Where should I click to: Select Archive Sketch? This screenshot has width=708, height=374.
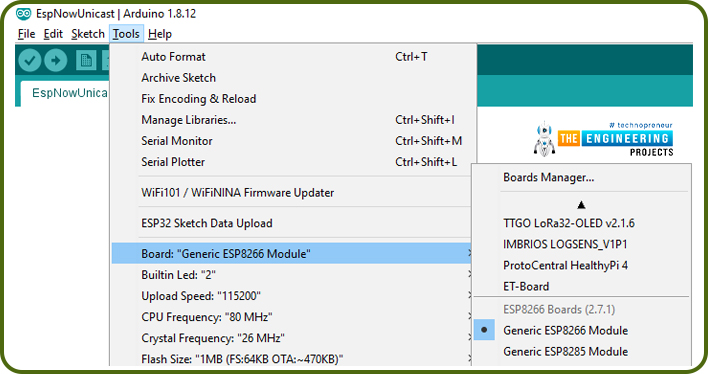[x=294, y=78]
